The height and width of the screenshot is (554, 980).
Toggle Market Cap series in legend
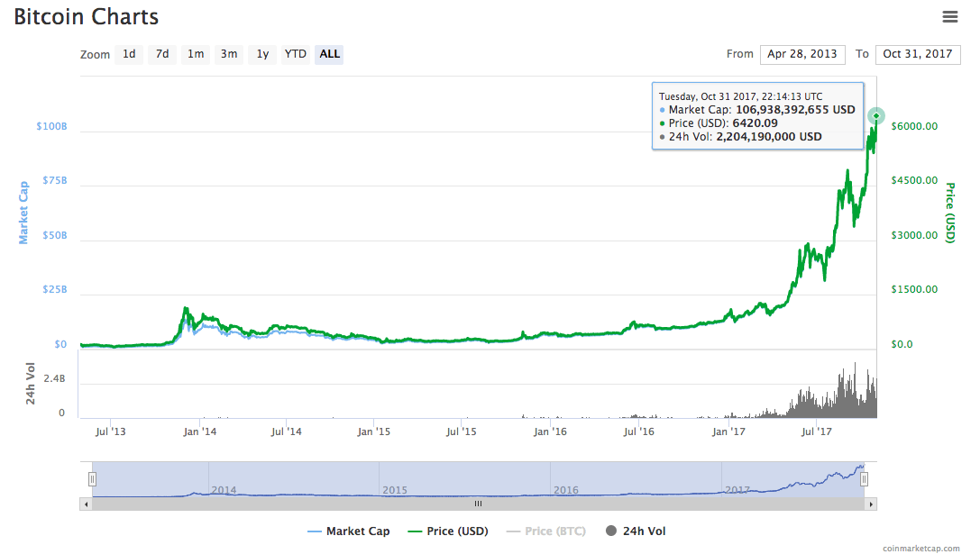pos(349,531)
